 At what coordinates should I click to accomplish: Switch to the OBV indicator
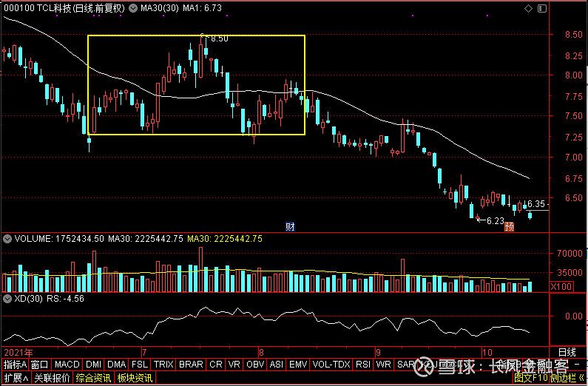click(x=254, y=365)
